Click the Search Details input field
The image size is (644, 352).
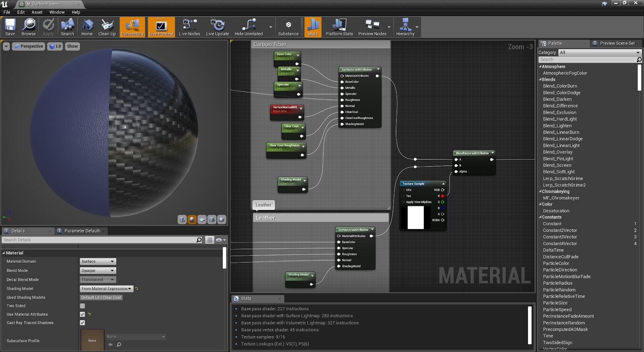click(x=99, y=240)
